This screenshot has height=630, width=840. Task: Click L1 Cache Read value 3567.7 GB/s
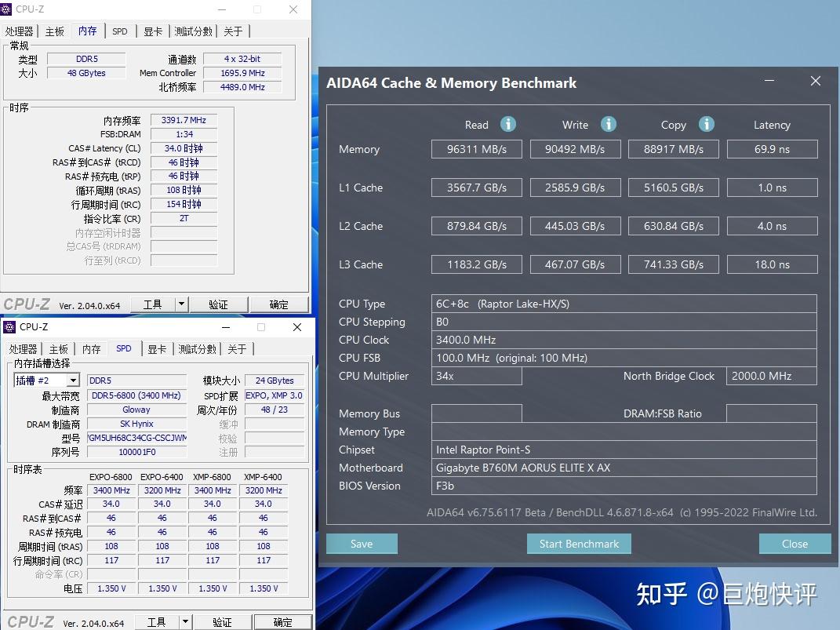477,188
